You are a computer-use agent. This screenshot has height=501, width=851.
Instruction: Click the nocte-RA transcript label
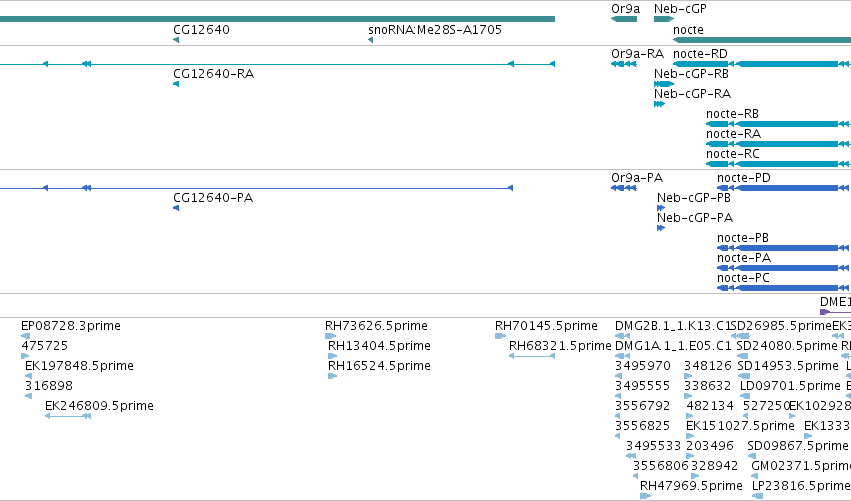pyautogui.click(x=733, y=134)
